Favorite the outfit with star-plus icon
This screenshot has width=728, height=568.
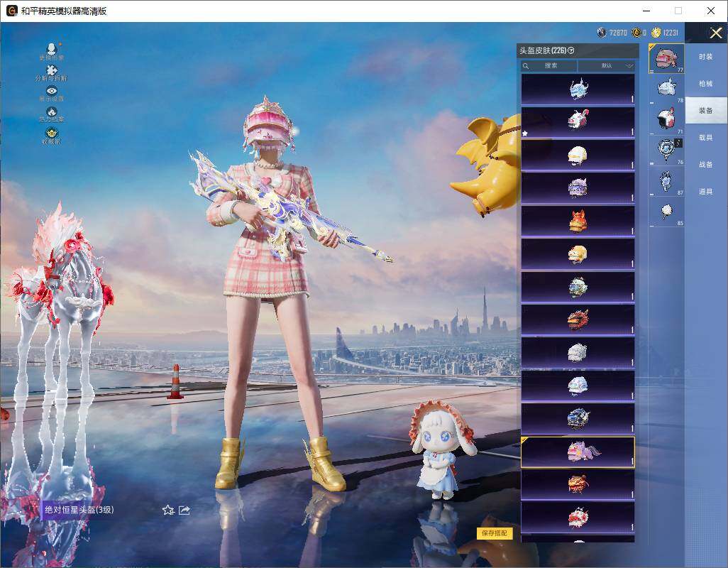tap(168, 510)
